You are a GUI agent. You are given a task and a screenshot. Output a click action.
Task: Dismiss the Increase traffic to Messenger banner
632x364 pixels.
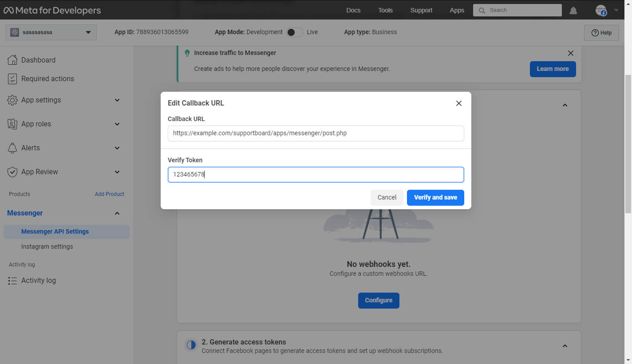tap(570, 53)
